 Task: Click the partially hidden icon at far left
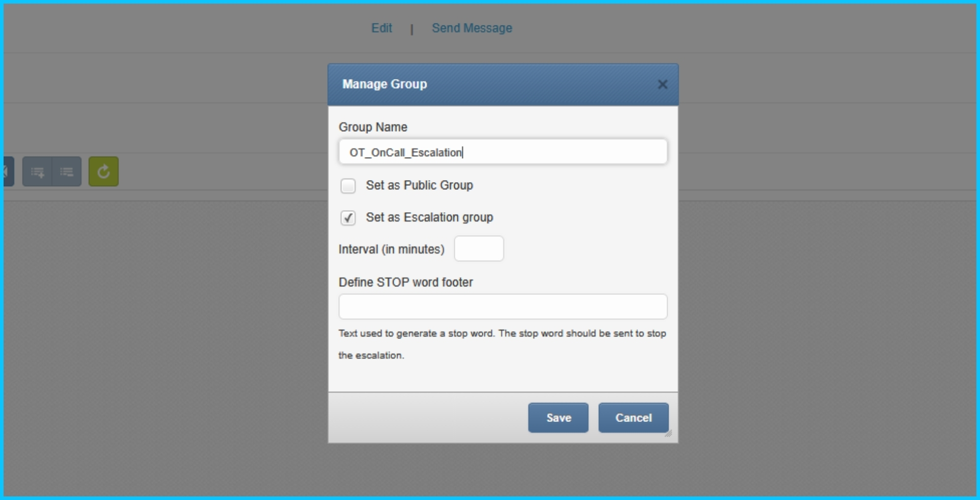[x=8, y=172]
